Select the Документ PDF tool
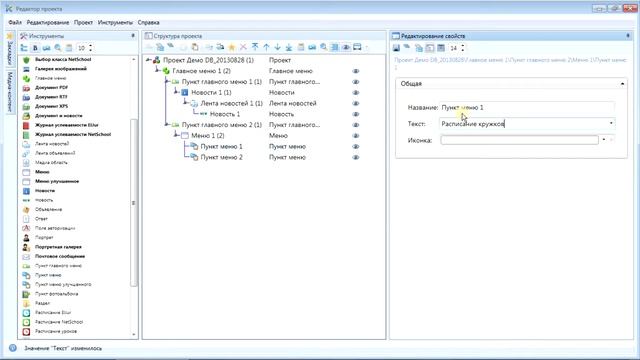Image resolution: width=640 pixels, height=360 pixels. (51, 88)
